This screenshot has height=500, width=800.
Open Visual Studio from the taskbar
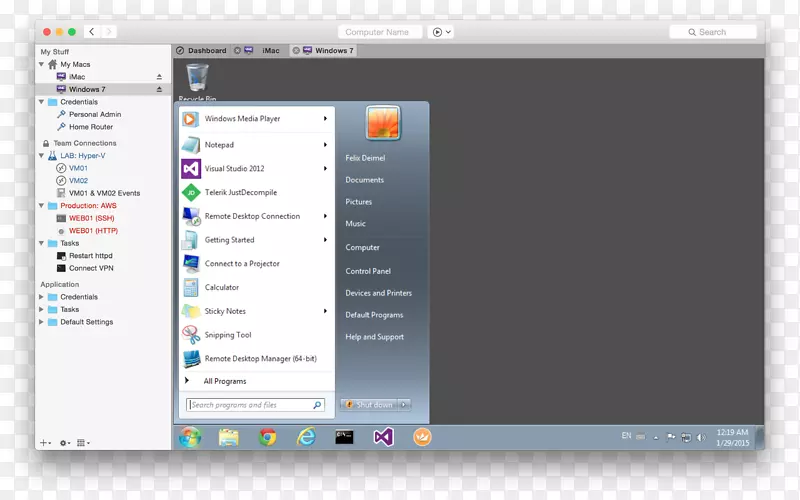pos(383,437)
